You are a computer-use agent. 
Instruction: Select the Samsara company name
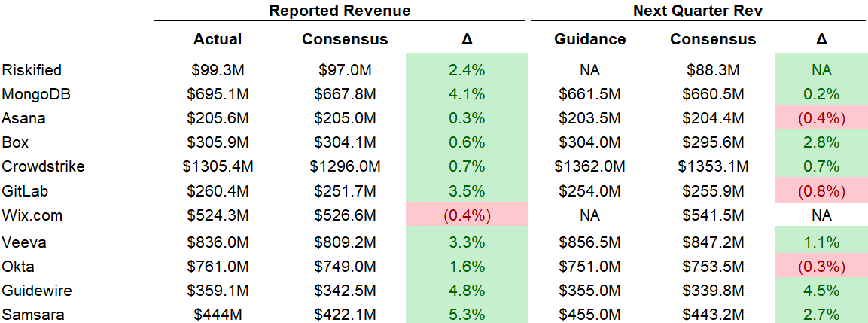click(x=33, y=315)
